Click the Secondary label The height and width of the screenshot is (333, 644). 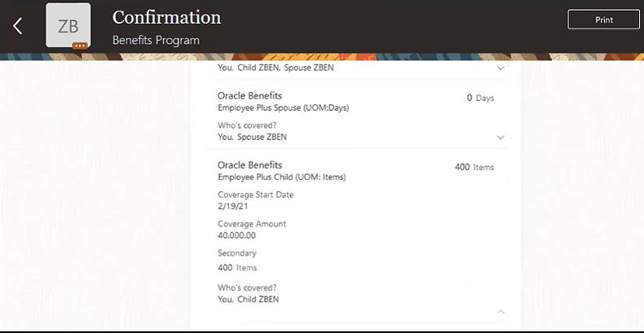[x=237, y=253]
